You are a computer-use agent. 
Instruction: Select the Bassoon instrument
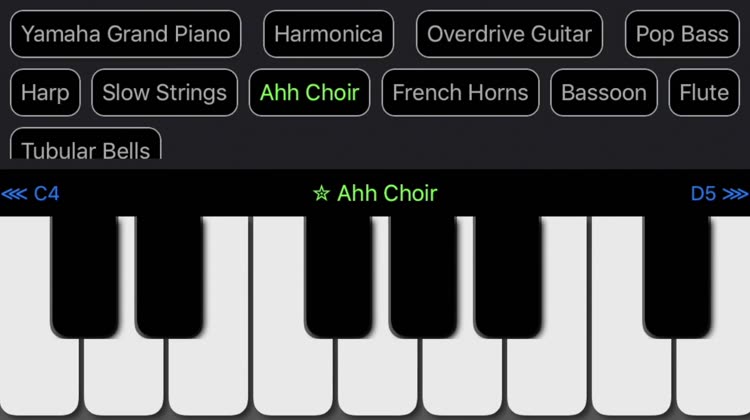[x=604, y=92]
